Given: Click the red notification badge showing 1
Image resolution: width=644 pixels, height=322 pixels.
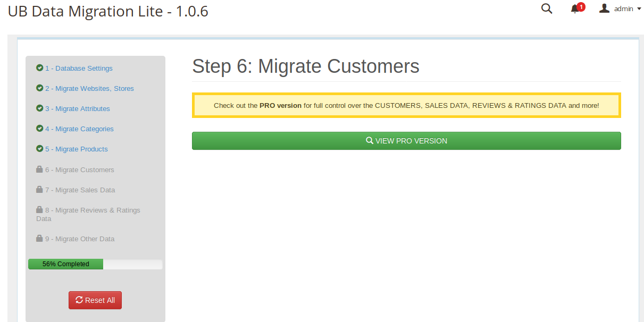Looking at the screenshot, I should coord(581,6).
